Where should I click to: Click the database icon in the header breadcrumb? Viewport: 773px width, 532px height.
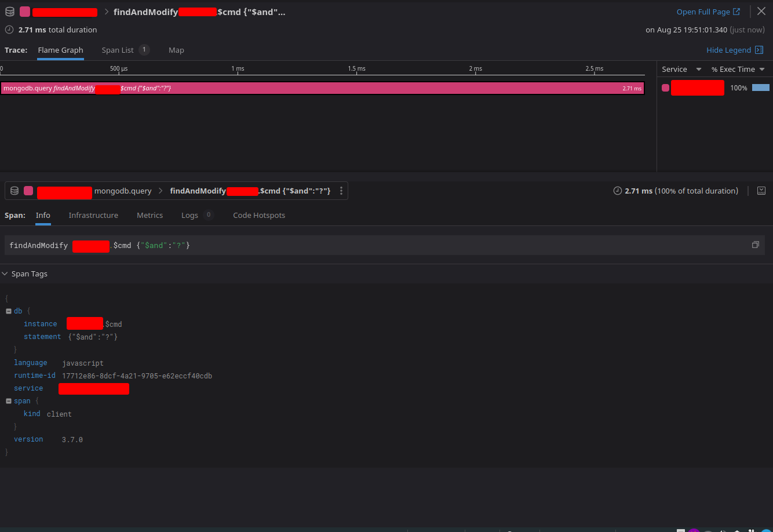pyautogui.click(x=10, y=12)
